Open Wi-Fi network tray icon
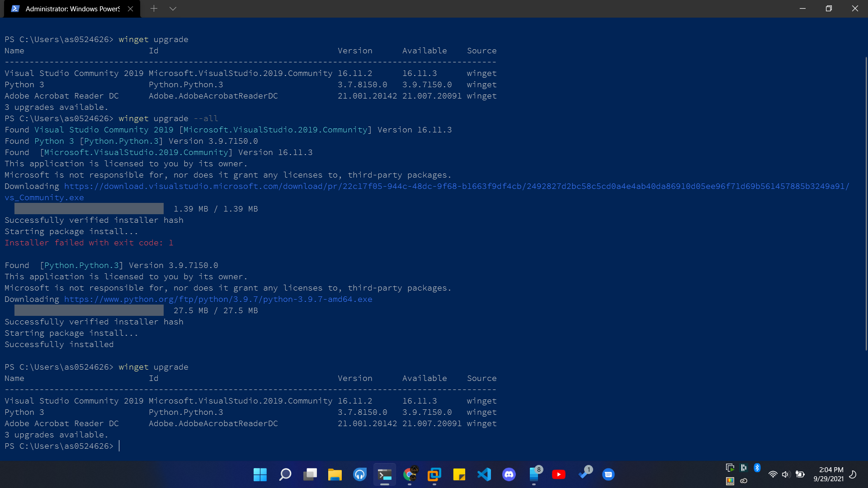This screenshot has height=488, width=868. (x=773, y=474)
